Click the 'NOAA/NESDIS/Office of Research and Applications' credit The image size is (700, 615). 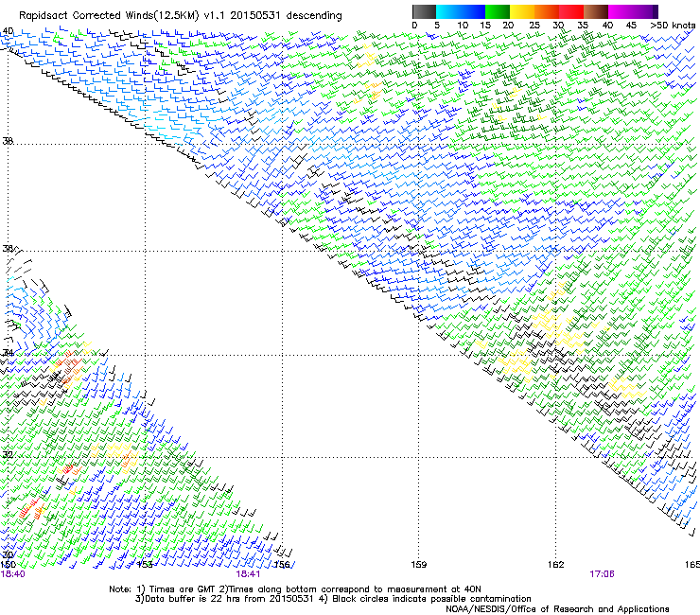click(x=557, y=609)
